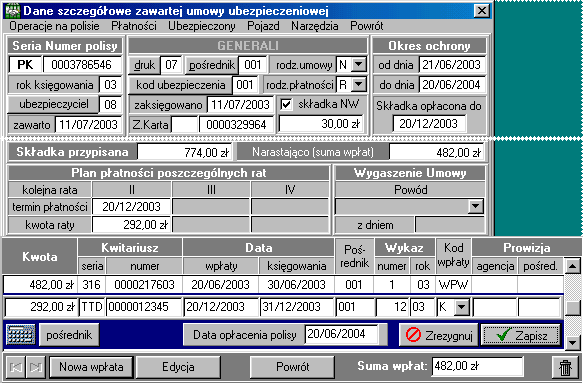583x383 pixels.
Task: Click the trash bin delete icon
Action: tap(565, 367)
